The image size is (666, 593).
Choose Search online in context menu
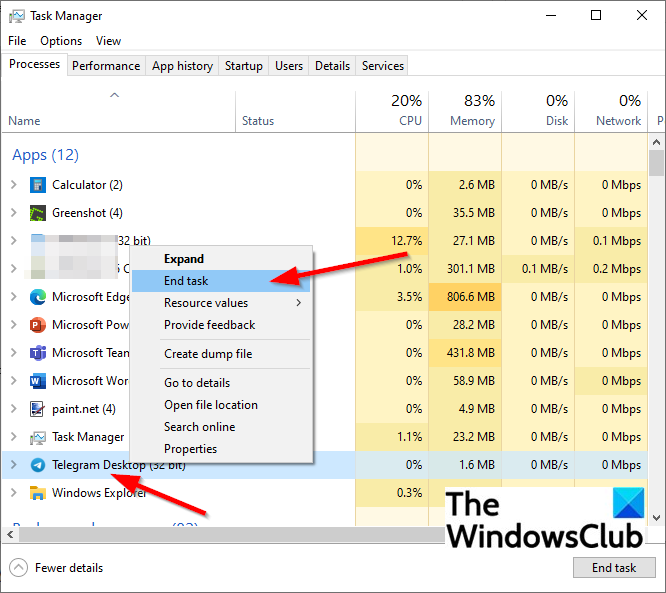[x=221, y=427]
